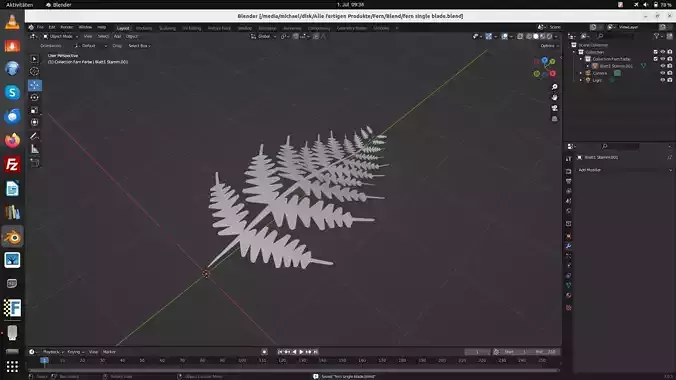Click the green Y axis on navigation gizmo

[552, 62]
